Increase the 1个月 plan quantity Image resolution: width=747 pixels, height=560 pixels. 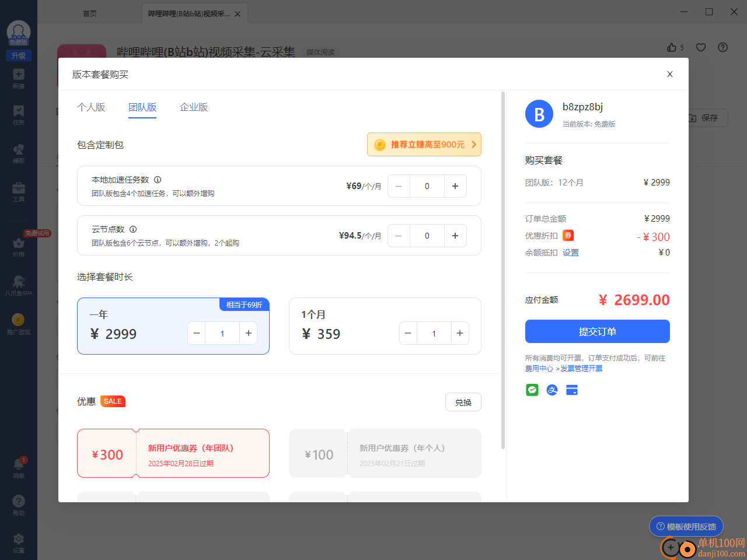click(460, 333)
